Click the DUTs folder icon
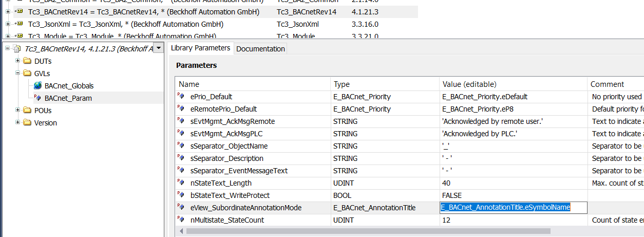Viewport: 644px width, 237px height. point(27,61)
